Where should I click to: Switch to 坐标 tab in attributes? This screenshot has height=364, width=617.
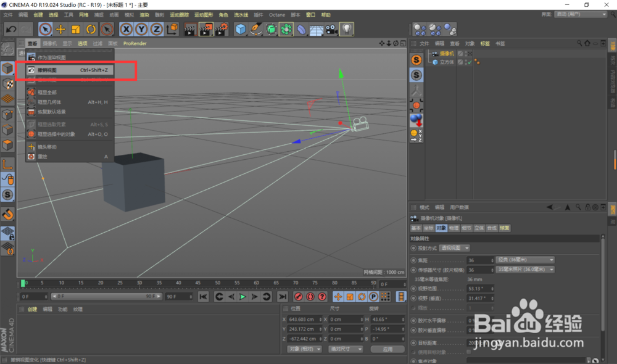pos(429,228)
